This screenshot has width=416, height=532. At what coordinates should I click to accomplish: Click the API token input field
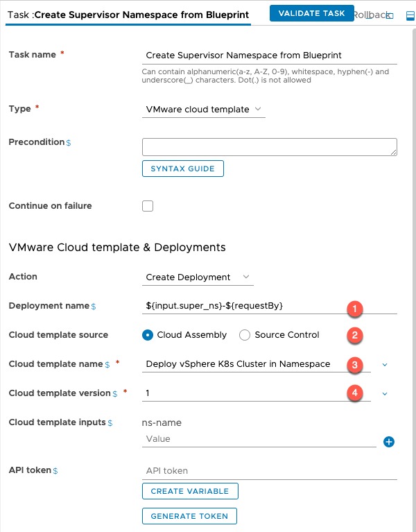[x=270, y=471]
